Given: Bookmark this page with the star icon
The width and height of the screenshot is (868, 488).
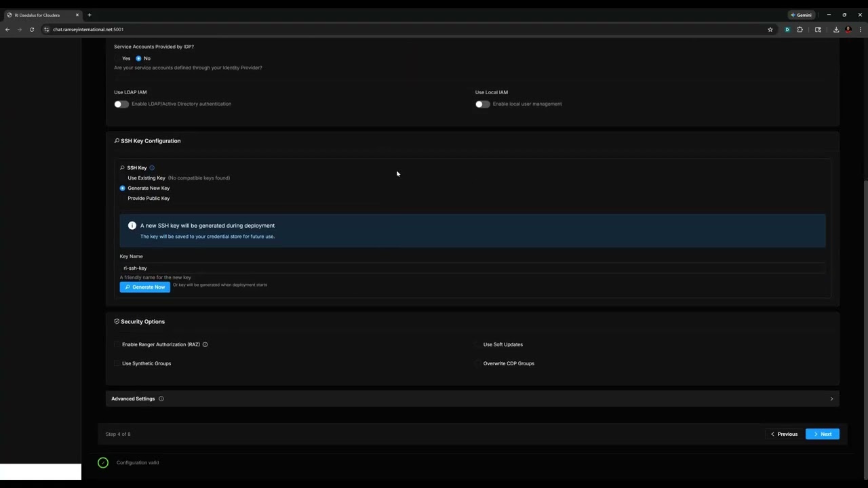Looking at the screenshot, I should pos(770,29).
